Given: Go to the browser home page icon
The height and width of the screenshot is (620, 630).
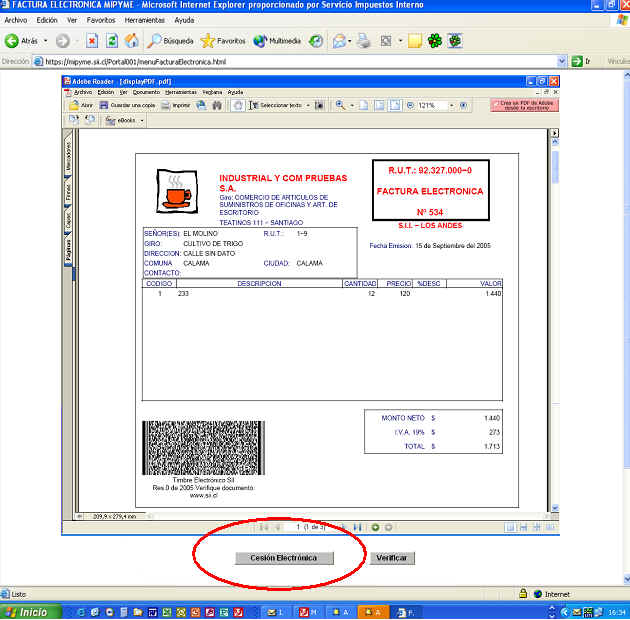Looking at the screenshot, I should pos(131,41).
